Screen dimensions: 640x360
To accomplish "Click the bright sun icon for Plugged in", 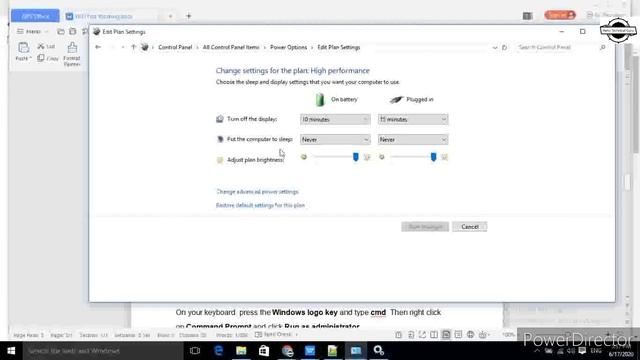I will [444, 157].
